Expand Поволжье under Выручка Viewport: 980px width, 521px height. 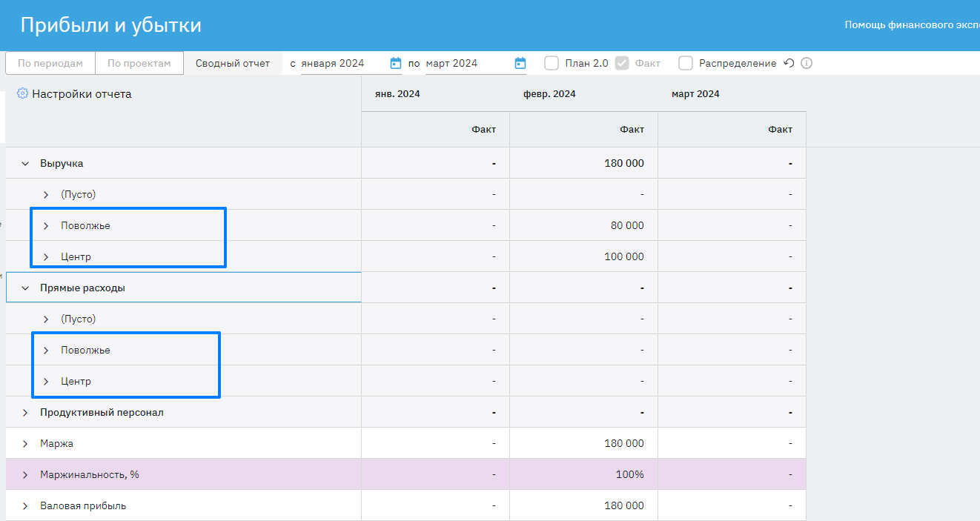(x=46, y=226)
